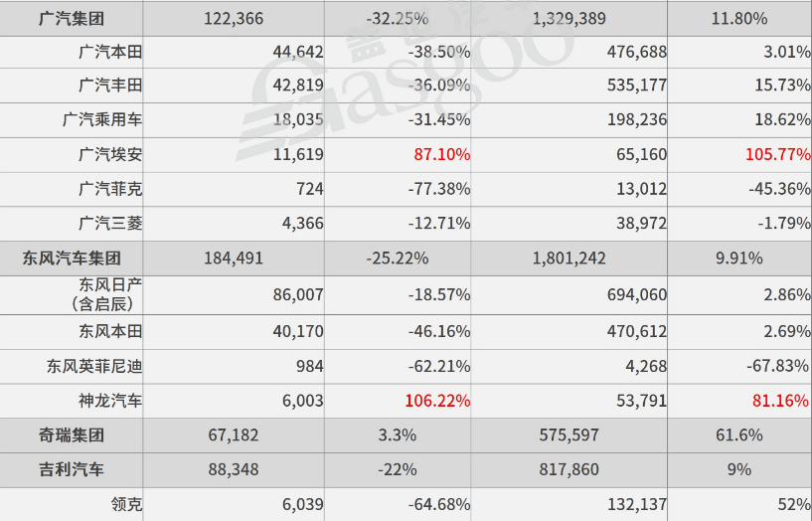Click the 东风日产（含启辰）row label

[x=105, y=294]
